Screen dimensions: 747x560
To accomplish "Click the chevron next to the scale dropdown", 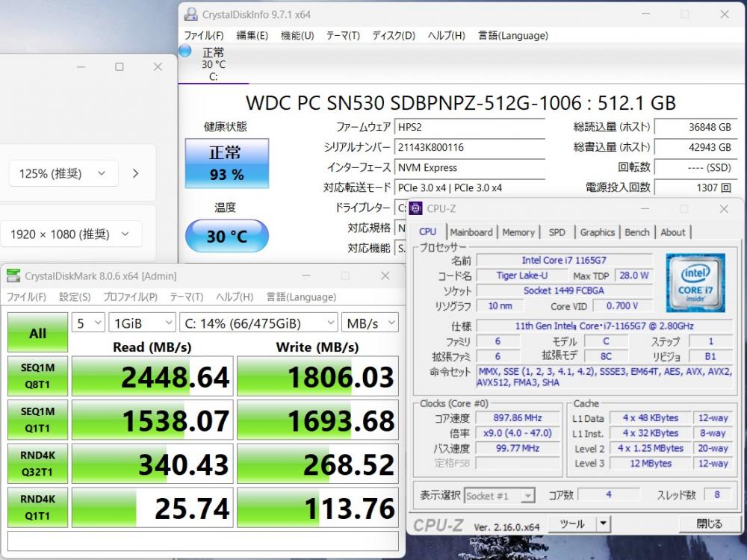I will [135, 173].
